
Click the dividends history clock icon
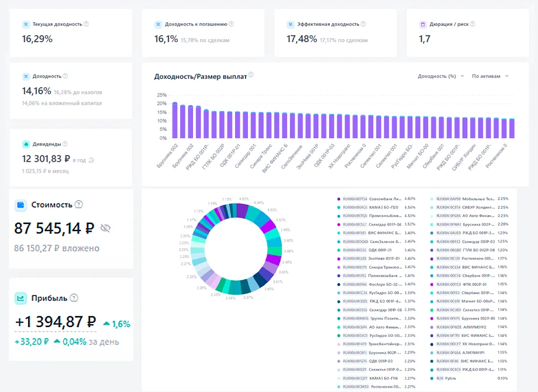(x=91, y=160)
